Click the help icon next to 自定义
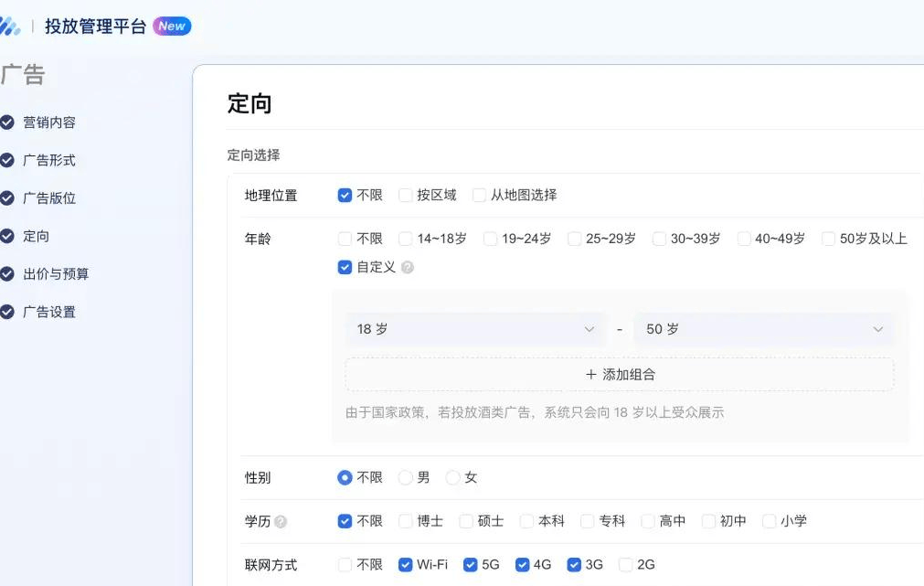This screenshot has height=586, width=924. tap(408, 268)
